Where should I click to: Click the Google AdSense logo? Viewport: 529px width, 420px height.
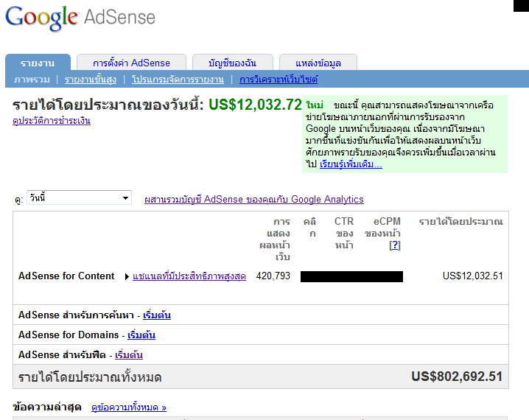pos(80,18)
